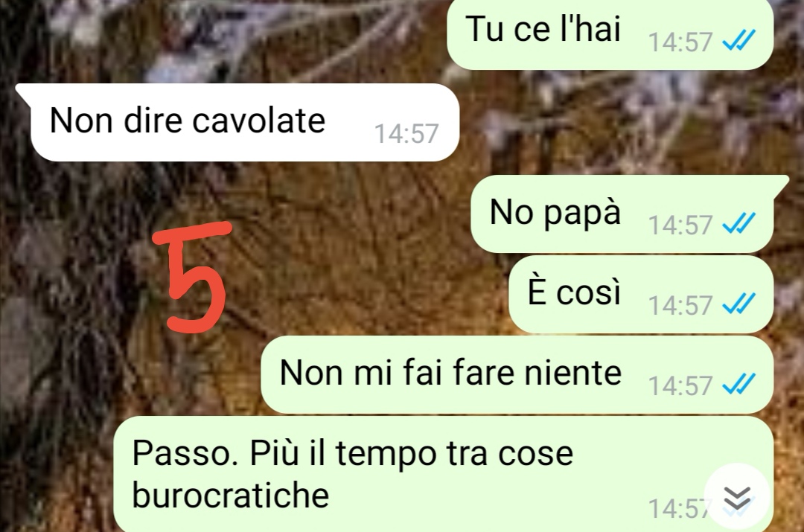Tap the 'Passo. Più il tempo' long message
The height and width of the screenshot is (532, 804).
pos(443,474)
